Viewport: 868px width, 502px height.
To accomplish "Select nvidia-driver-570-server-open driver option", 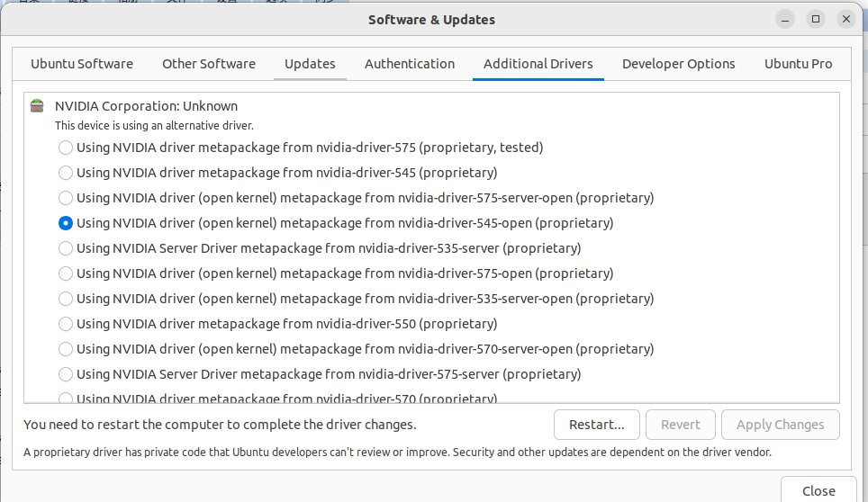I will (x=66, y=348).
